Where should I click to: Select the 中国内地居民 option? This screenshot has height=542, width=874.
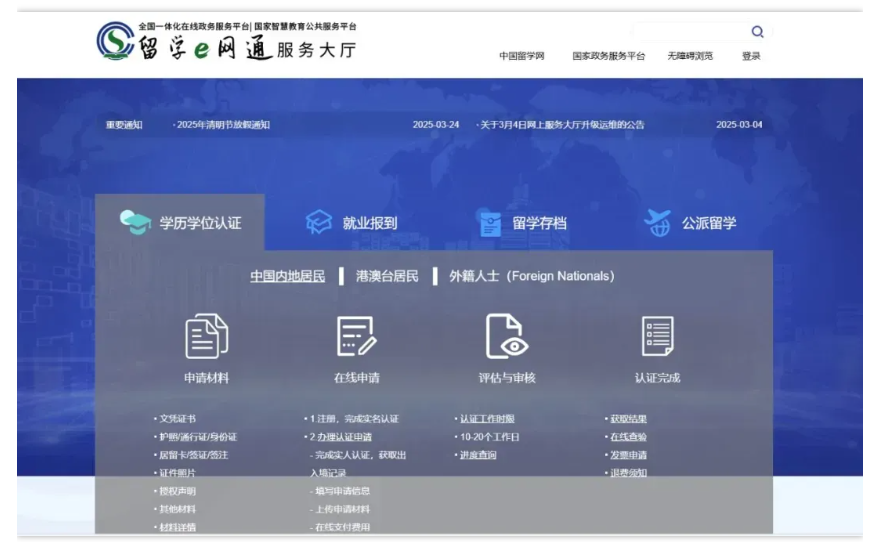click(x=287, y=276)
